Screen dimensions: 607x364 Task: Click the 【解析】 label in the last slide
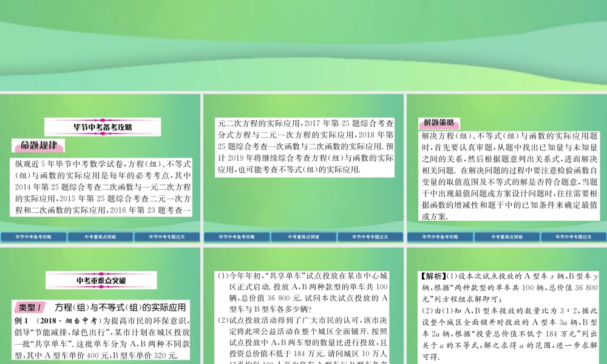click(433, 276)
